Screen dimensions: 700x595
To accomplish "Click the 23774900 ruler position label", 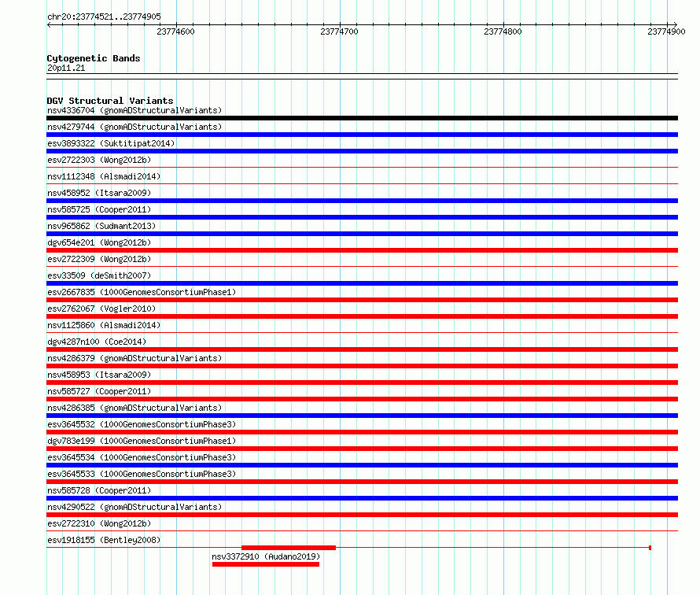I will [x=666, y=31].
